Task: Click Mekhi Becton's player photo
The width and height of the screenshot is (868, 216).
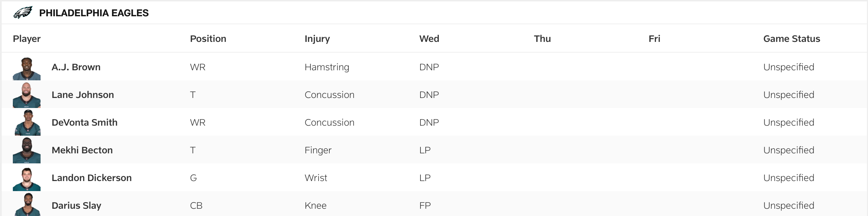Action: pyautogui.click(x=27, y=150)
